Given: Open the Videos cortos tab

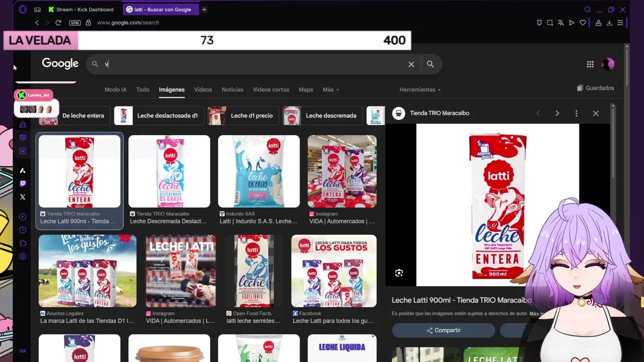Looking at the screenshot, I should point(271,89).
